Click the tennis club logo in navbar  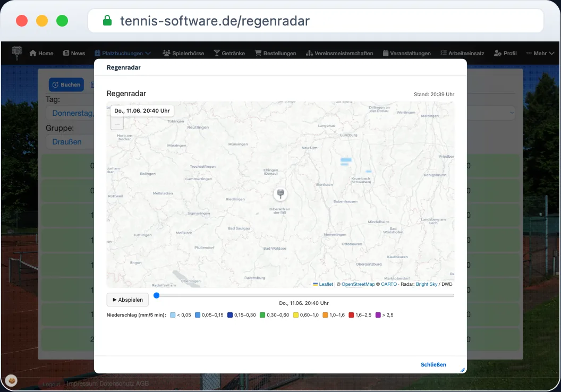pos(17,53)
